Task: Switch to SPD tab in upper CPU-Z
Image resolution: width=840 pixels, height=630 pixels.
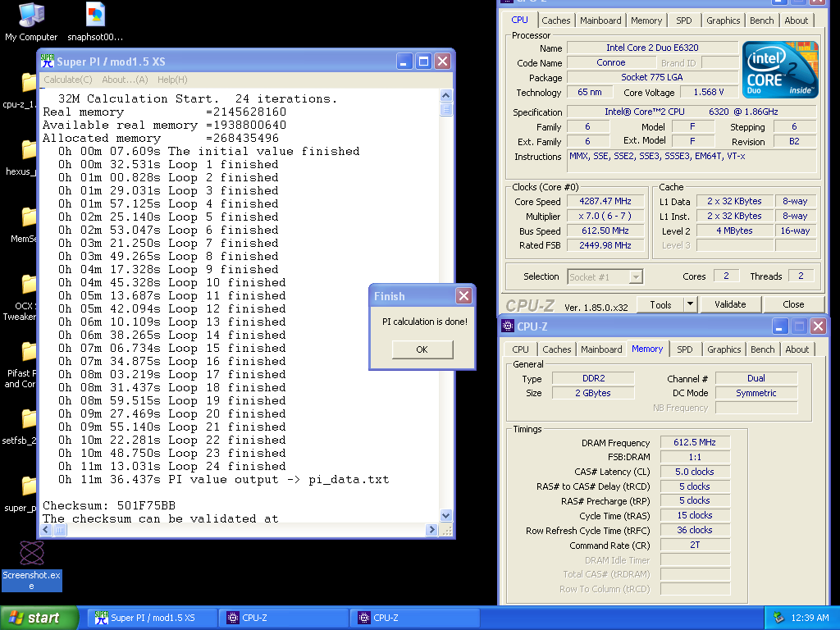Action: pos(683,21)
